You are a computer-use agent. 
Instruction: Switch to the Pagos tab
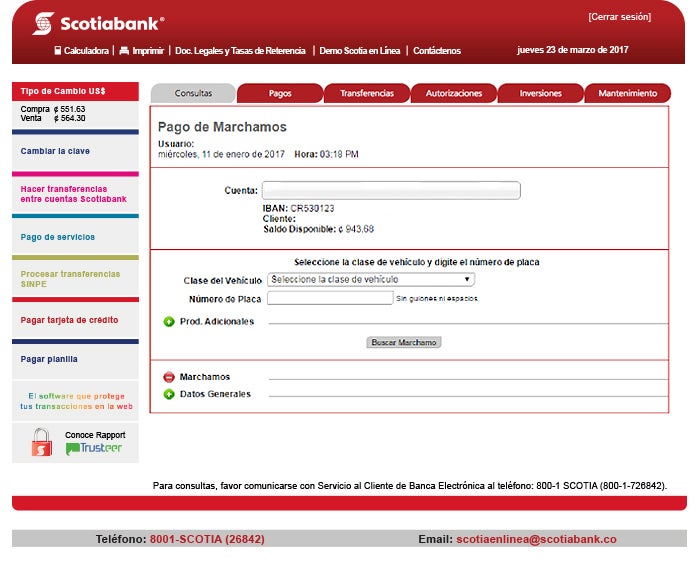pos(280,93)
